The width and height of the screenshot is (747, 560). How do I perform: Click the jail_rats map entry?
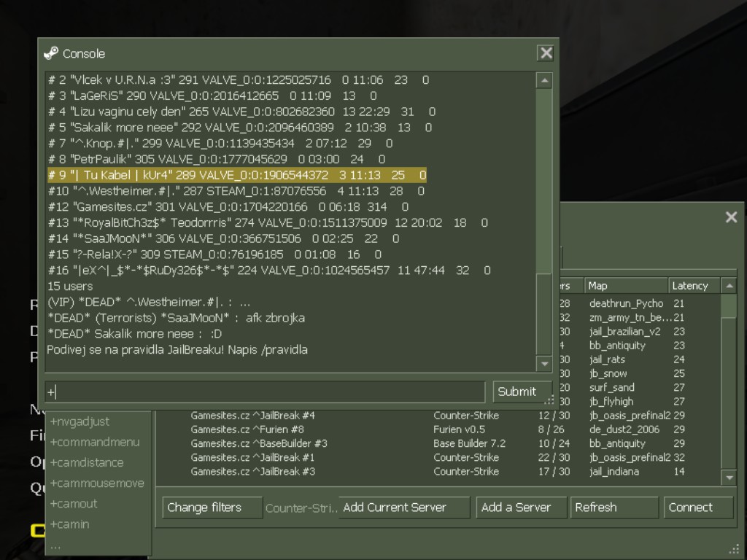tap(607, 359)
